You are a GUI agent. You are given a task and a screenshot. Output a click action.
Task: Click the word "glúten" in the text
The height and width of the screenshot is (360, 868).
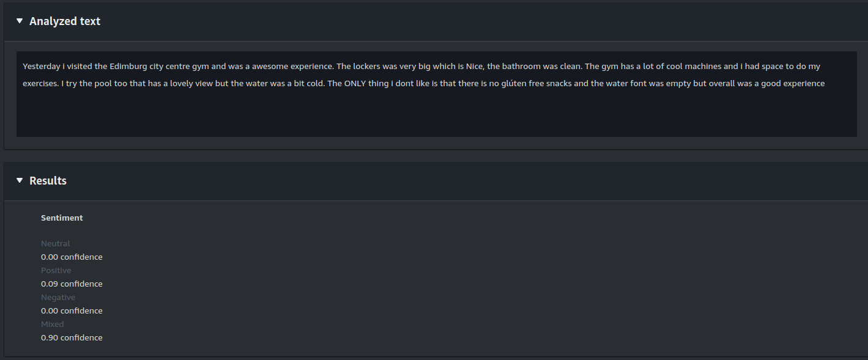[517, 84]
